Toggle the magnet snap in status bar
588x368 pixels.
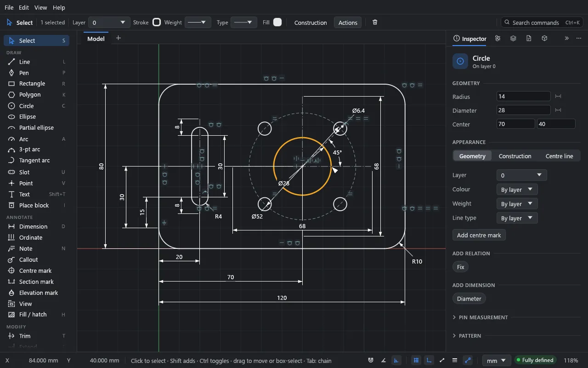371,361
